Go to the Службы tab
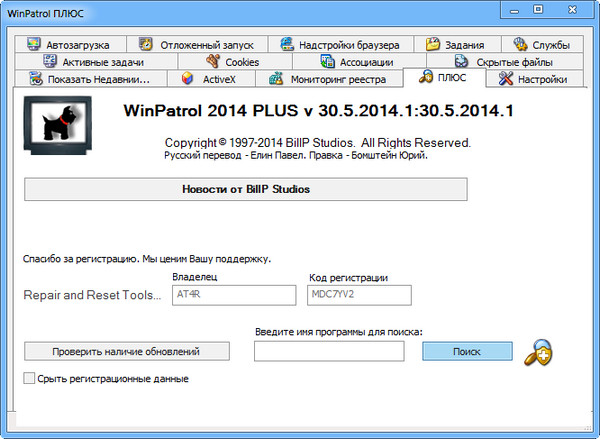Screen dimensions: 600x439 click(x=542, y=45)
